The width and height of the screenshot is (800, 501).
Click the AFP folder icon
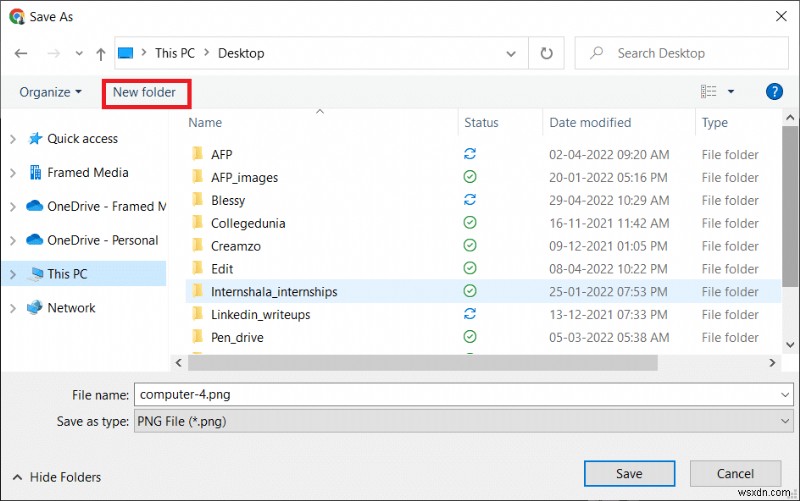pyautogui.click(x=197, y=155)
